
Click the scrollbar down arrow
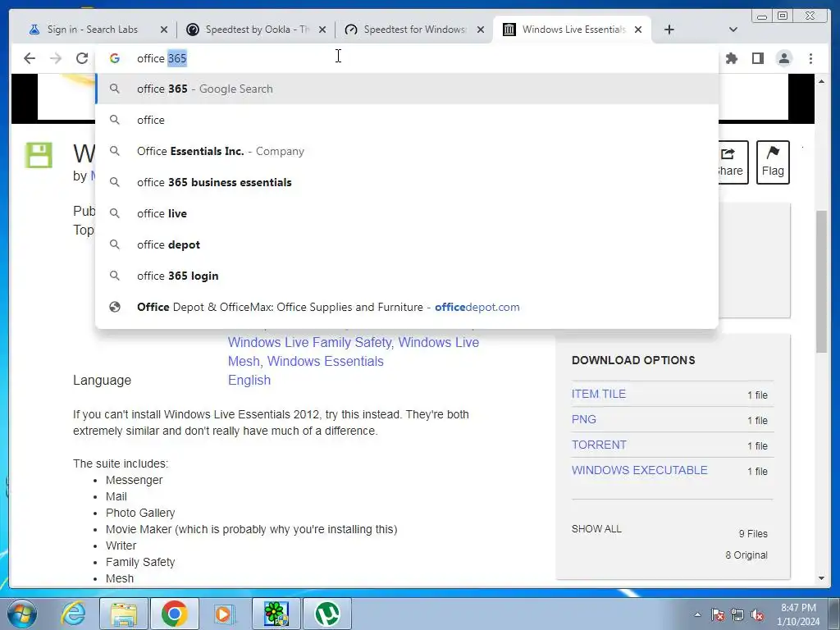(821, 578)
